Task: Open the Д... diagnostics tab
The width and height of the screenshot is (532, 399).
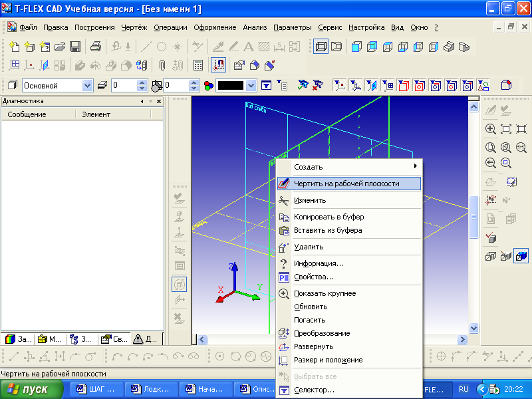Action: [146, 339]
